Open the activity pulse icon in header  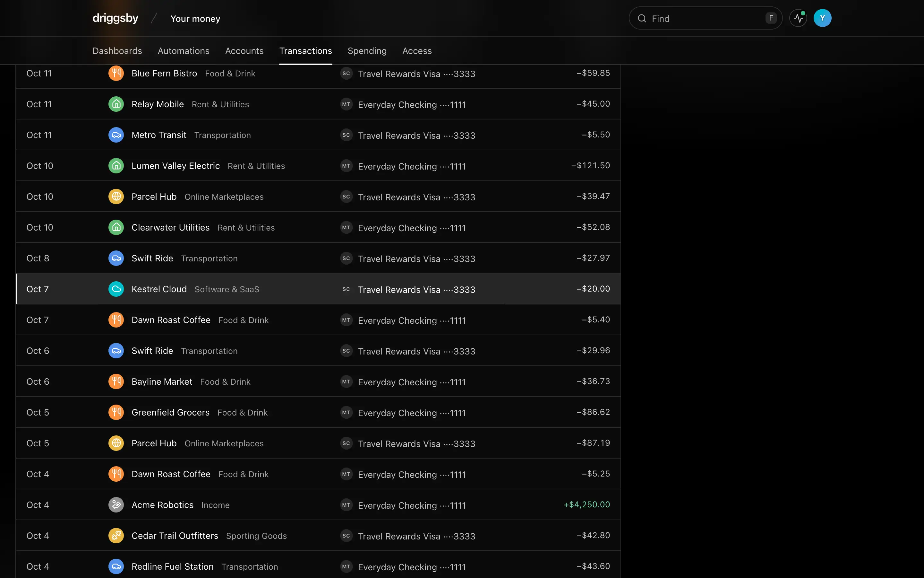click(798, 18)
